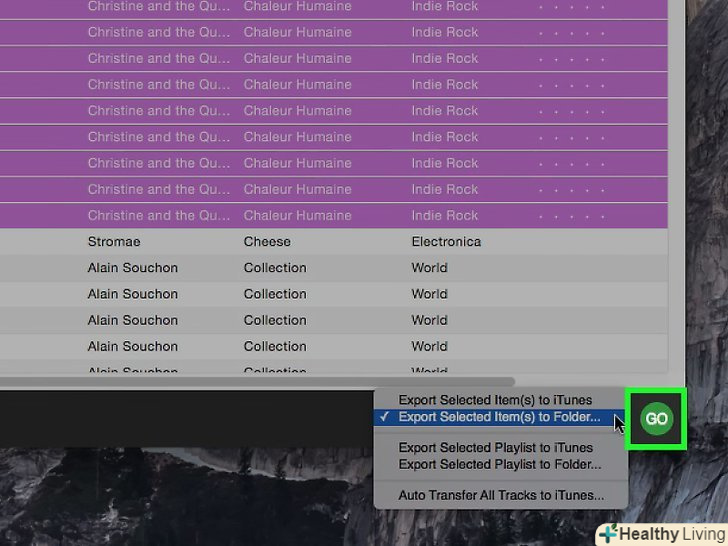
Task: Click checkmark beside Export Selected Item(s) to Folder
Action: click(384, 417)
